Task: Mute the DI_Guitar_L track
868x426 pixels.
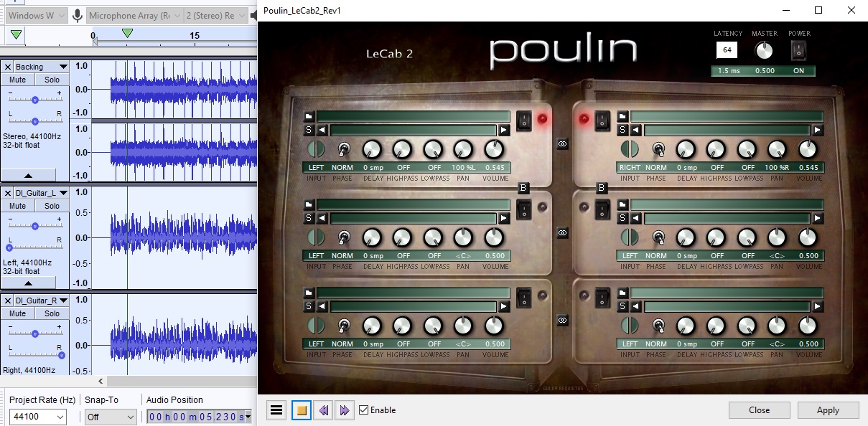Action: point(18,206)
